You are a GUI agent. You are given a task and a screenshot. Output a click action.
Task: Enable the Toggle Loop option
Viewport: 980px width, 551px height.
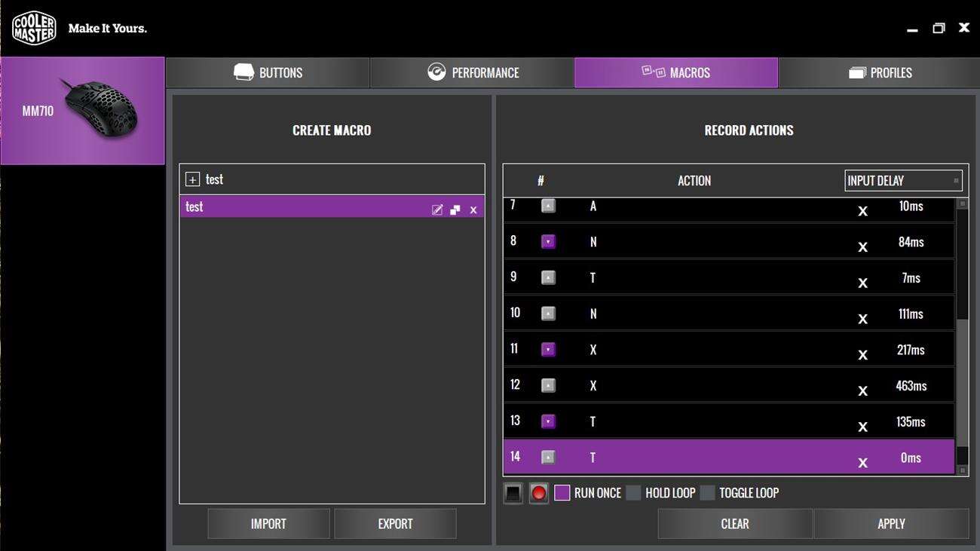click(707, 493)
